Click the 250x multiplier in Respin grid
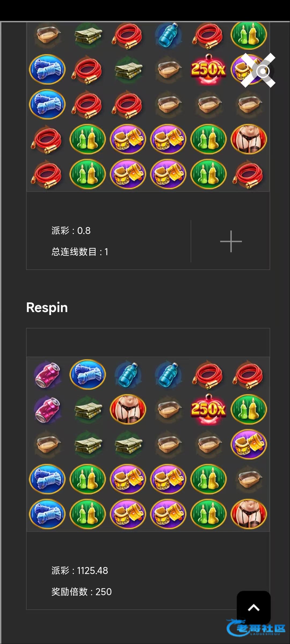 [x=208, y=409]
